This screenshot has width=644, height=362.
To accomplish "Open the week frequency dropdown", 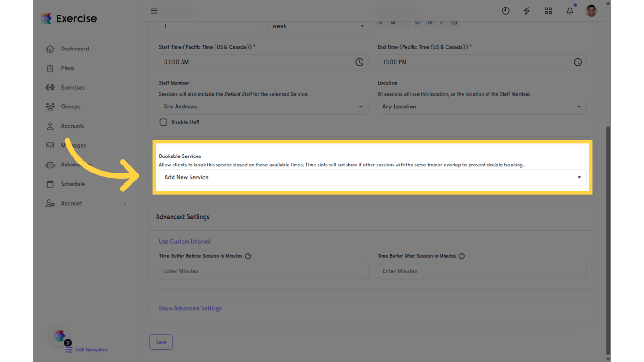I will tap(318, 26).
